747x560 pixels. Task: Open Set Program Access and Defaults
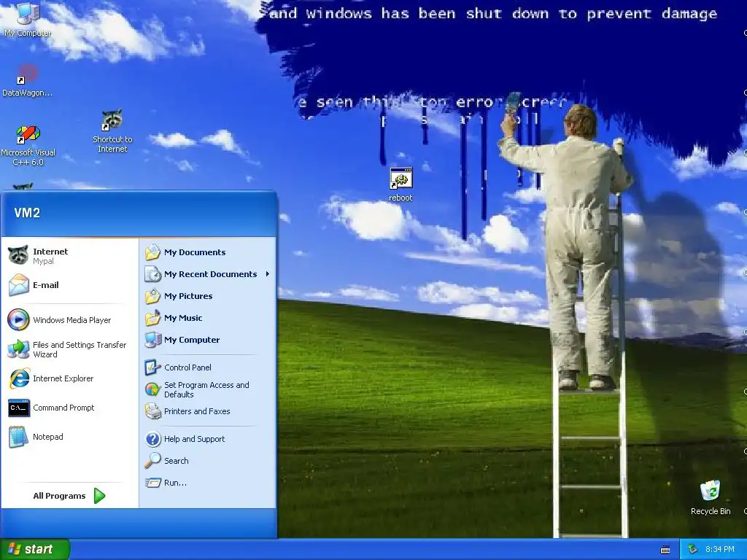[208, 389]
